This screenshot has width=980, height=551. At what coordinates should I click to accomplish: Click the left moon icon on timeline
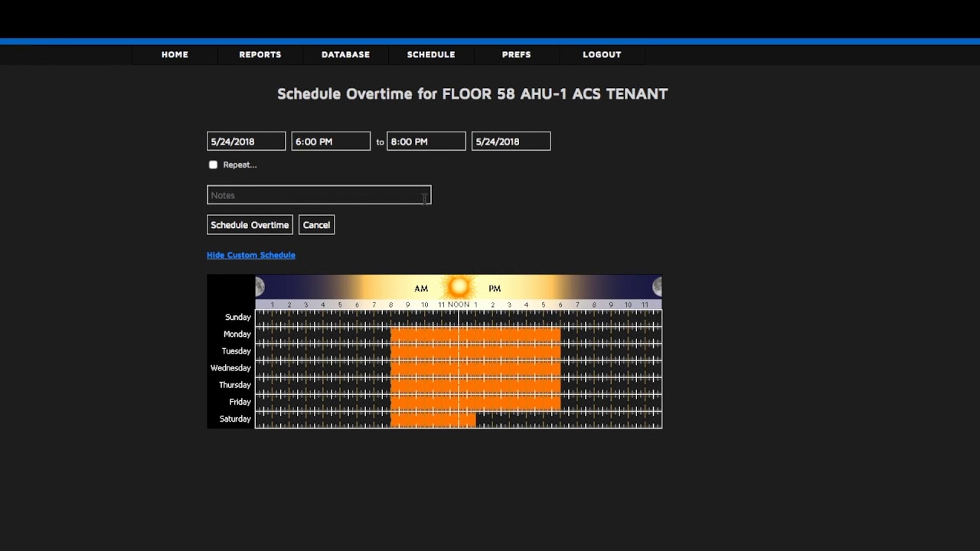(x=260, y=287)
